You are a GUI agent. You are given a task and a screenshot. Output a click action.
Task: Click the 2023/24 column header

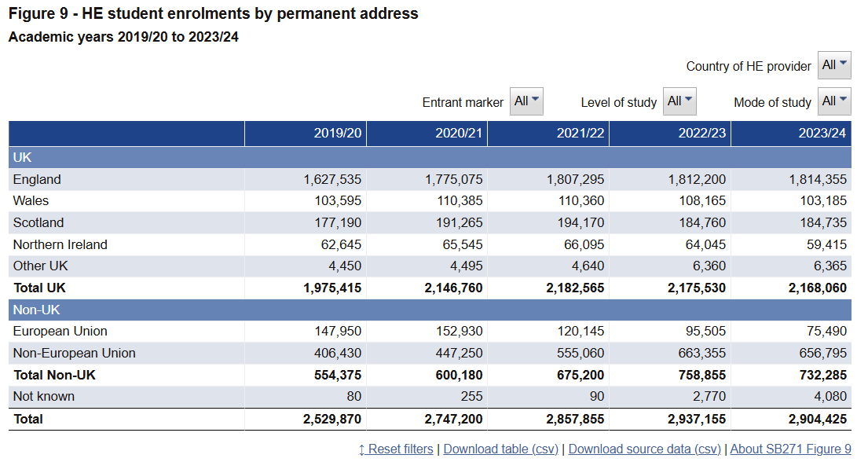click(x=791, y=134)
